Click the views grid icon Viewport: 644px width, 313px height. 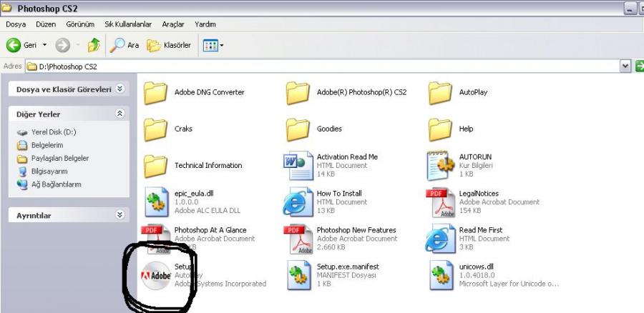click(210, 45)
